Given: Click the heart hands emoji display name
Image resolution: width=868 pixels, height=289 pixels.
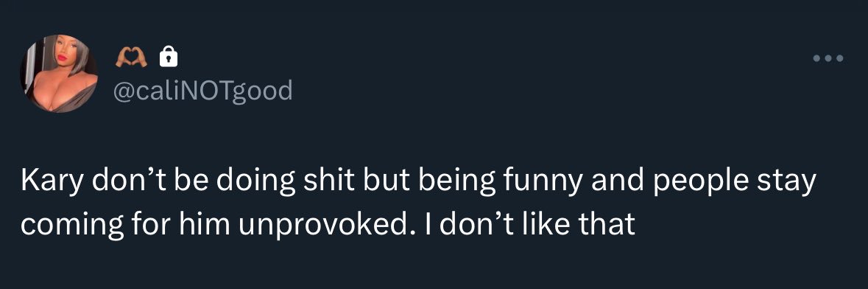Looking at the screenshot, I should [x=131, y=57].
